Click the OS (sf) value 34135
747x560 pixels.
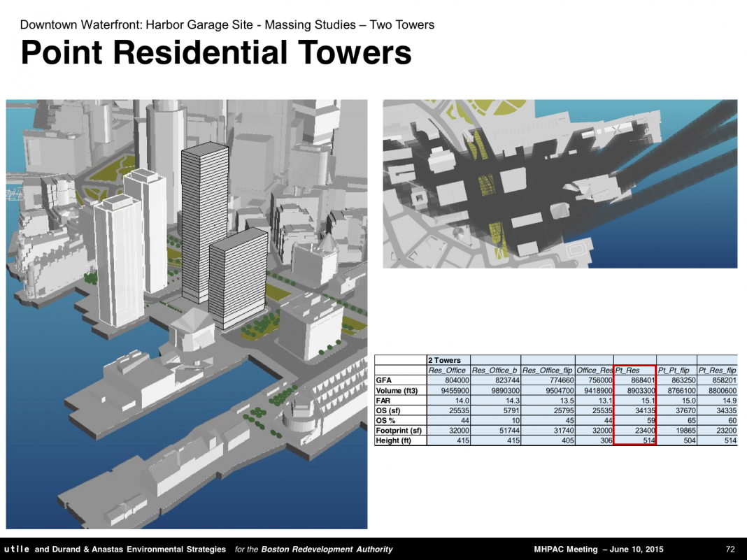pyautogui.click(x=644, y=410)
